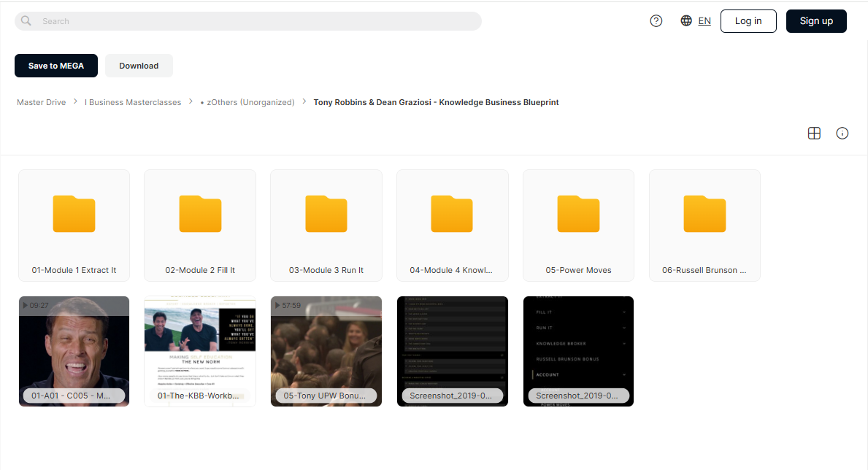Click the Sign up button
868x470 pixels.
coord(816,21)
